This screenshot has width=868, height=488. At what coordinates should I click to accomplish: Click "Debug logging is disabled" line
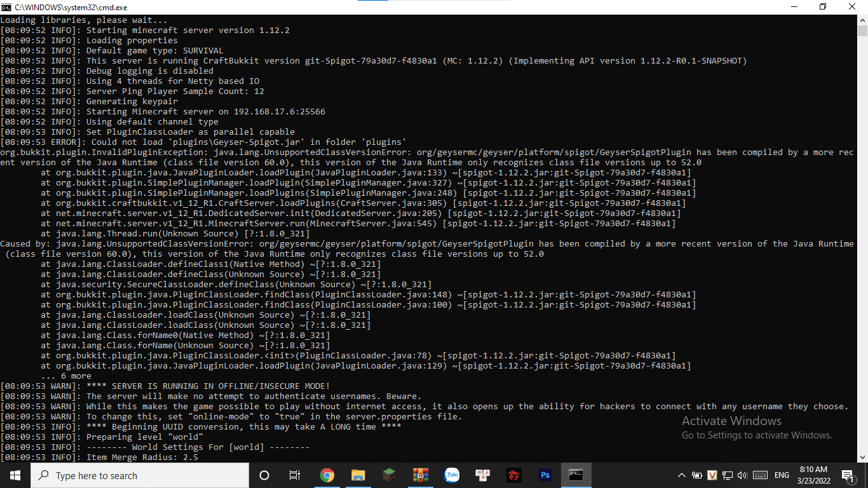(107, 71)
